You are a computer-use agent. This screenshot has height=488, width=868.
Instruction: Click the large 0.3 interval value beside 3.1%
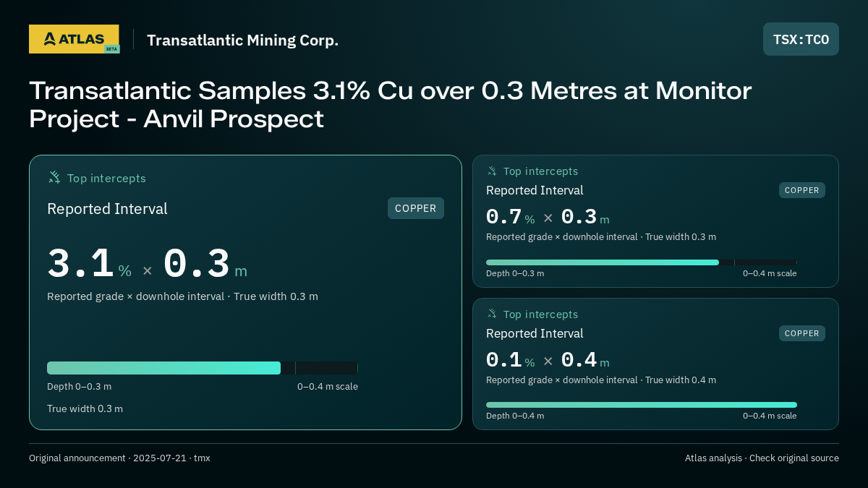coord(197,264)
